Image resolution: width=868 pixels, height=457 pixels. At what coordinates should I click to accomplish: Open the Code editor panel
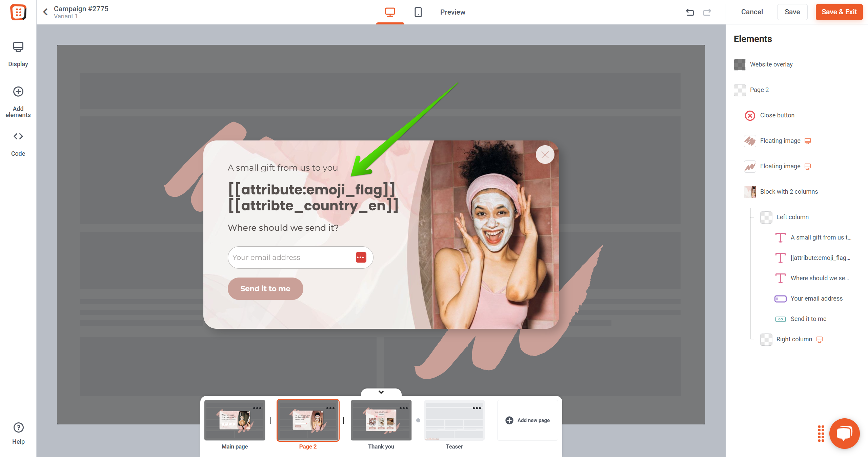pos(18,144)
